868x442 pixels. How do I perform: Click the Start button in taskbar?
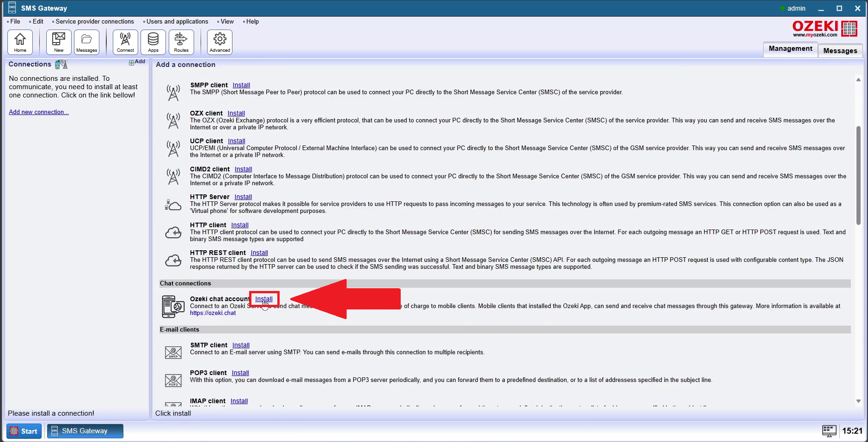(x=24, y=431)
